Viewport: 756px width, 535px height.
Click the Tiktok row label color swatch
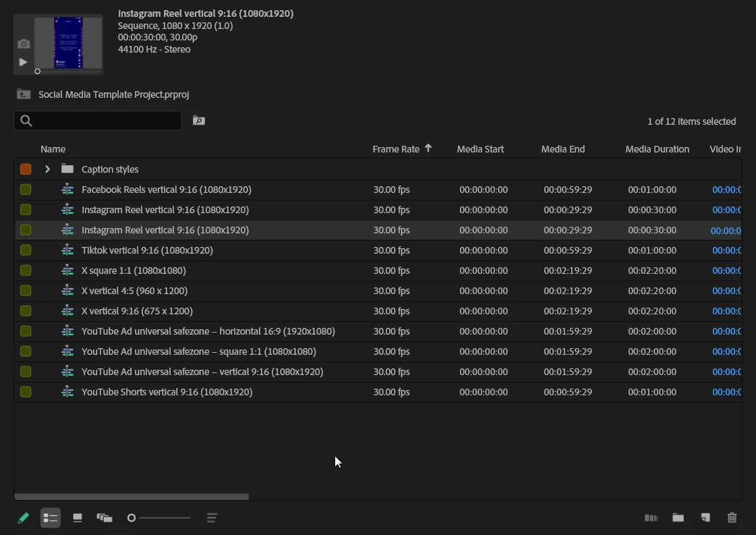click(26, 250)
